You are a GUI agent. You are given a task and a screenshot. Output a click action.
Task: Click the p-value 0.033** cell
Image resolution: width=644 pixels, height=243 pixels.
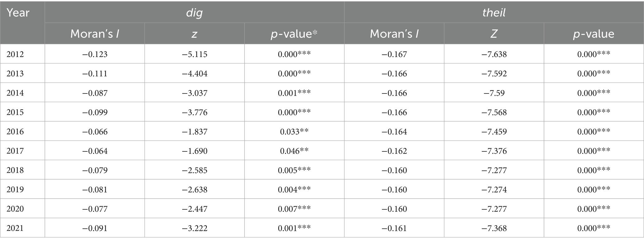coord(294,131)
